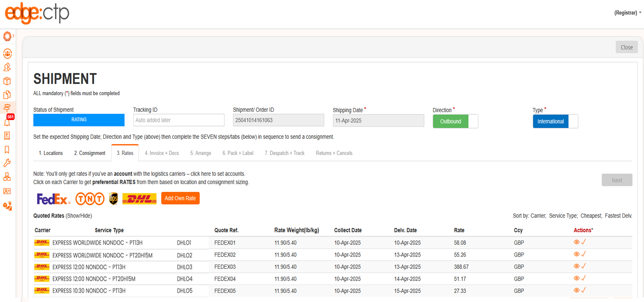Open the 4. Invoice + Docs tab

(162, 153)
